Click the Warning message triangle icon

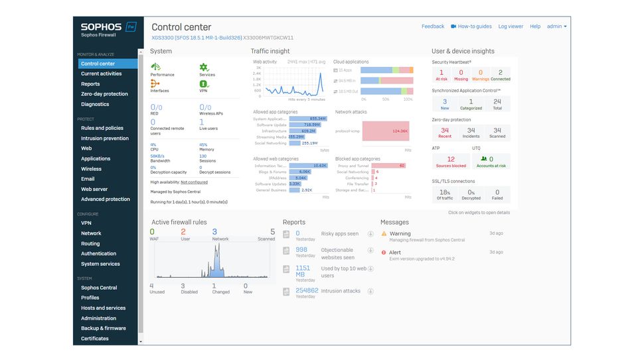(x=384, y=233)
